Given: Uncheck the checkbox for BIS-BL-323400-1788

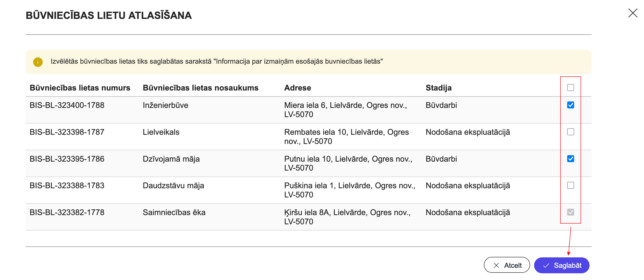Looking at the screenshot, I should tap(570, 105).
